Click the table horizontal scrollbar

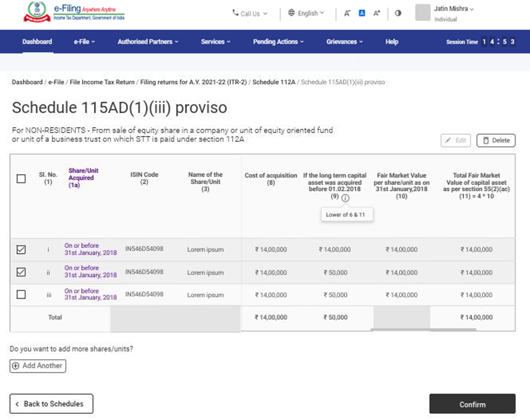point(423,330)
